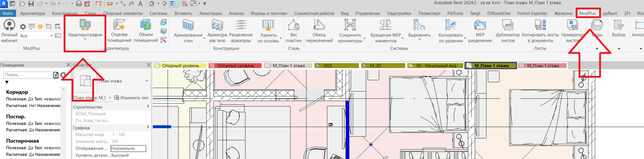Screen dimensions: 644x159
Task: Open the pyRevit ribbon tab
Action: click(x=610, y=13)
